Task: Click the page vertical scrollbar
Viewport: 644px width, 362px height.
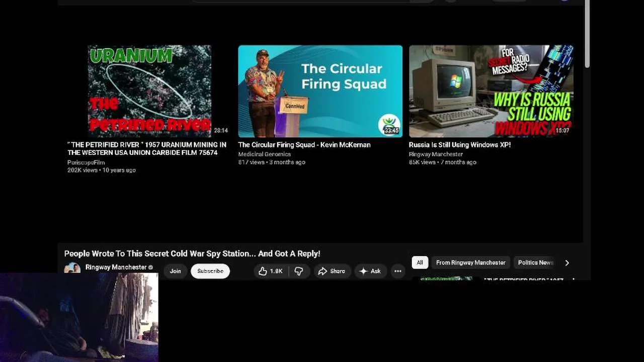Action: [x=587, y=35]
